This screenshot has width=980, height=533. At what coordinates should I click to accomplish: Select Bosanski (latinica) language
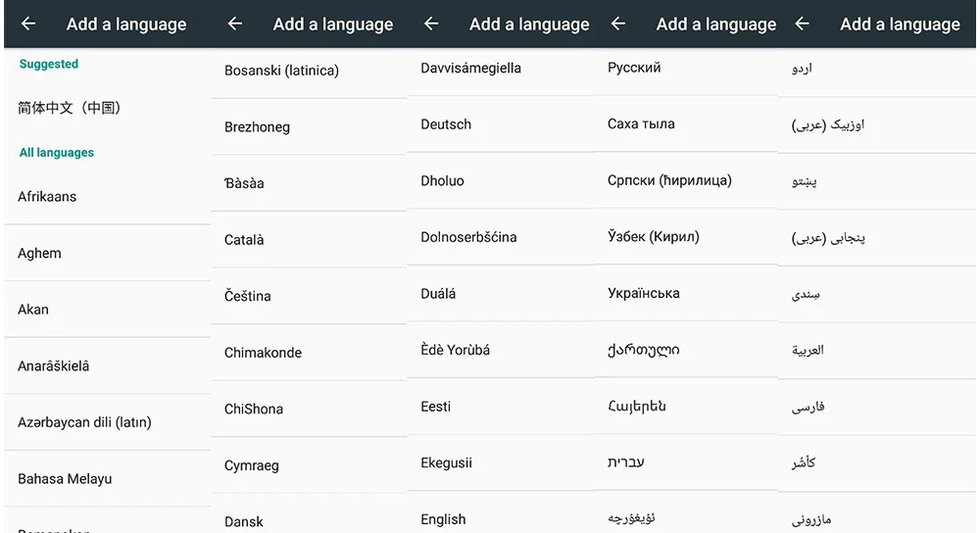point(281,71)
